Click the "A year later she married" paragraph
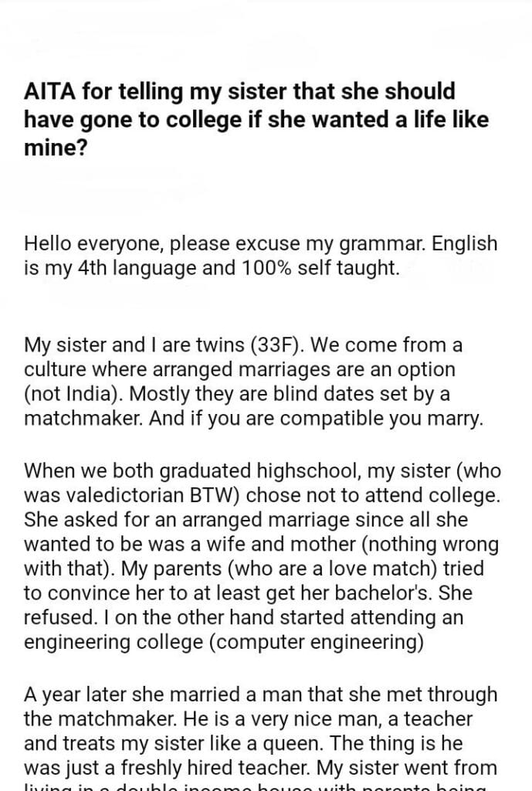Viewport: 532px width, 791px height. click(261, 730)
